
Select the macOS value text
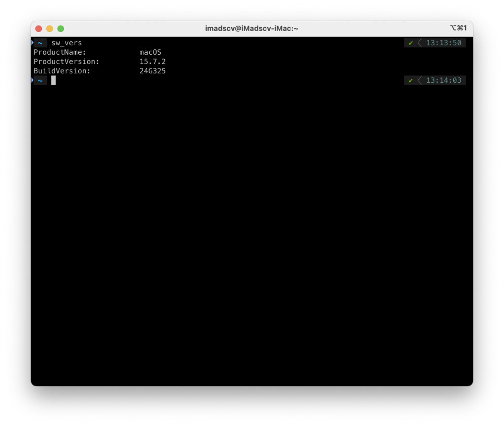[150, 52]
